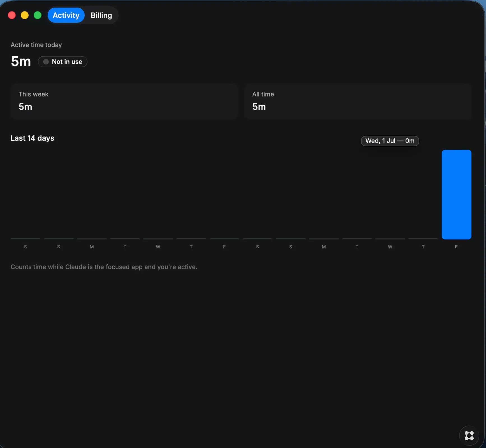
Task: Click the 'Wed, 1 Jul — 0m' tooltip
Action: (390, 141)
